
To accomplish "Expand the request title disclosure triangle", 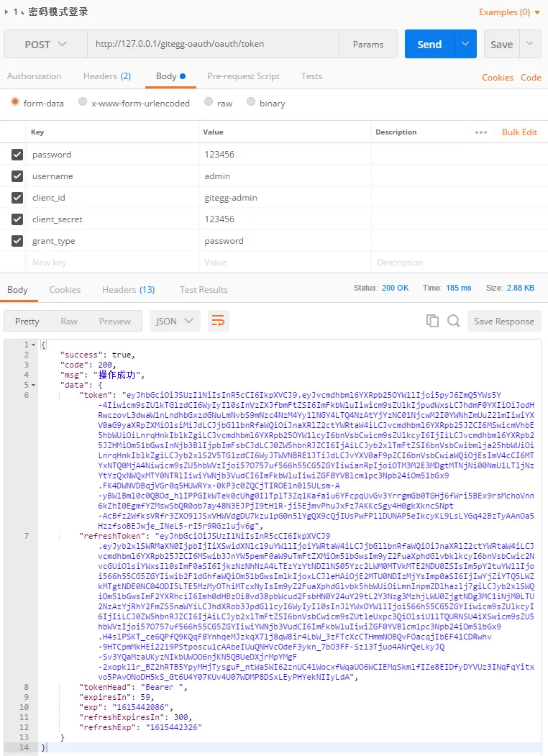I will coord(7,12).
